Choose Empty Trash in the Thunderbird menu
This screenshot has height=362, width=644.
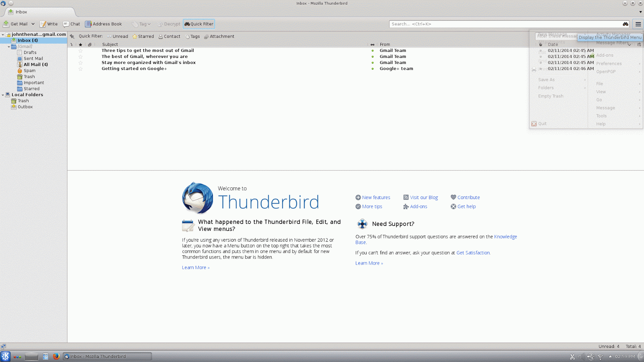(551, 96)
